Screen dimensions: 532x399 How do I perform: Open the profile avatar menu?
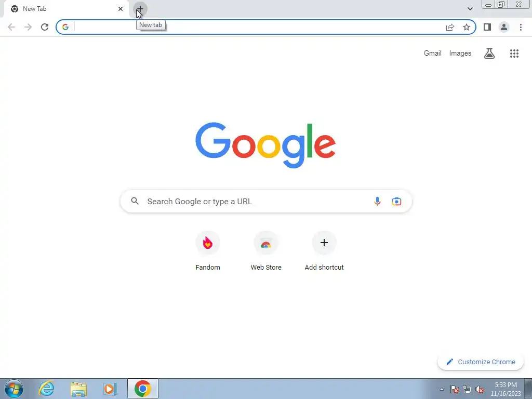click(504, 27)
